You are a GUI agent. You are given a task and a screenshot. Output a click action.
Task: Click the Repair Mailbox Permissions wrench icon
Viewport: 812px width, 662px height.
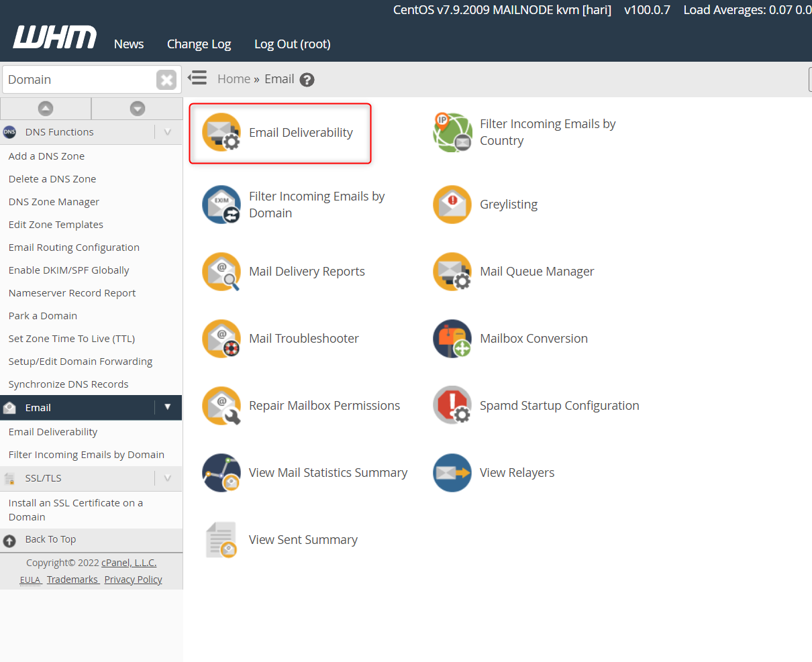(x=221, y=406)
